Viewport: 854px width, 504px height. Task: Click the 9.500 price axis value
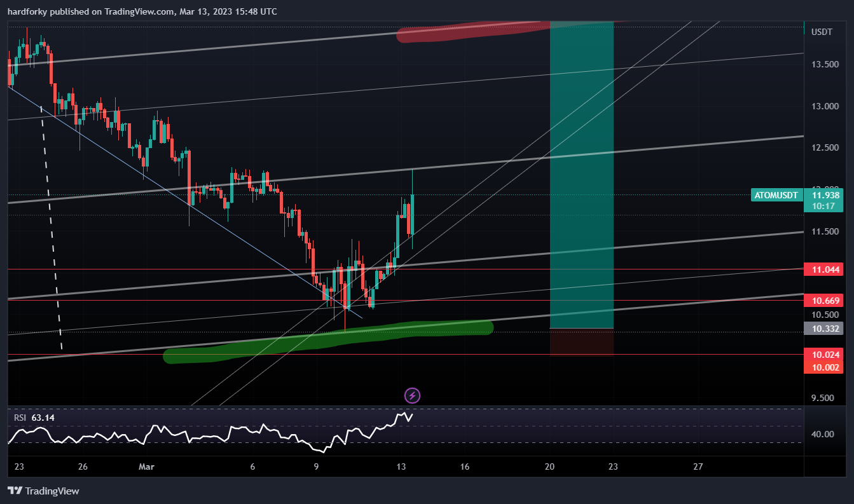pos(823,398)
